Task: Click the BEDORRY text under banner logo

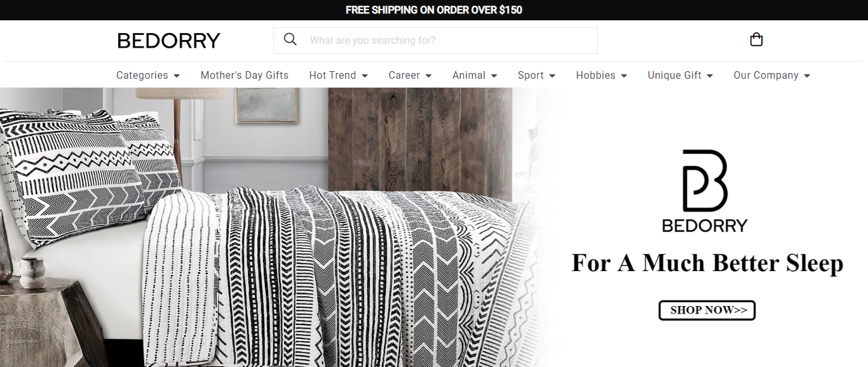Action: pyautogui.click(x=705, y=225)
